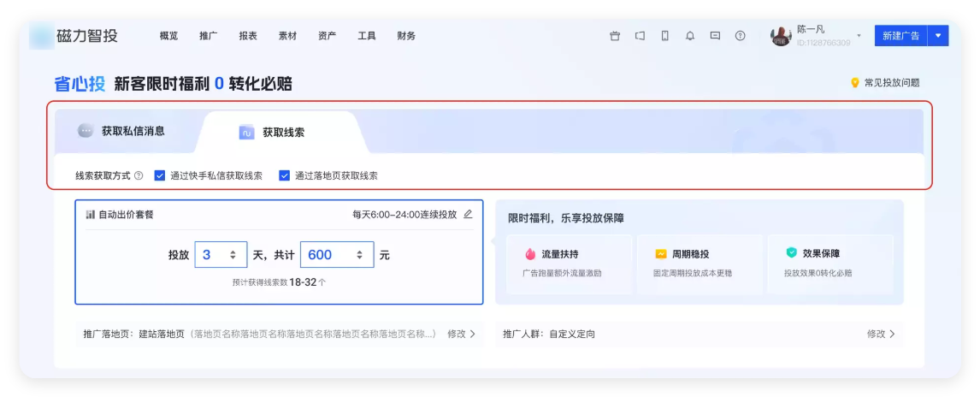The width and height of the screenshot is (980, 397).
Task: Uncheck 通过快手私信获取线索 checkbox
Action: pyautogui.click(x=159, y=175)
